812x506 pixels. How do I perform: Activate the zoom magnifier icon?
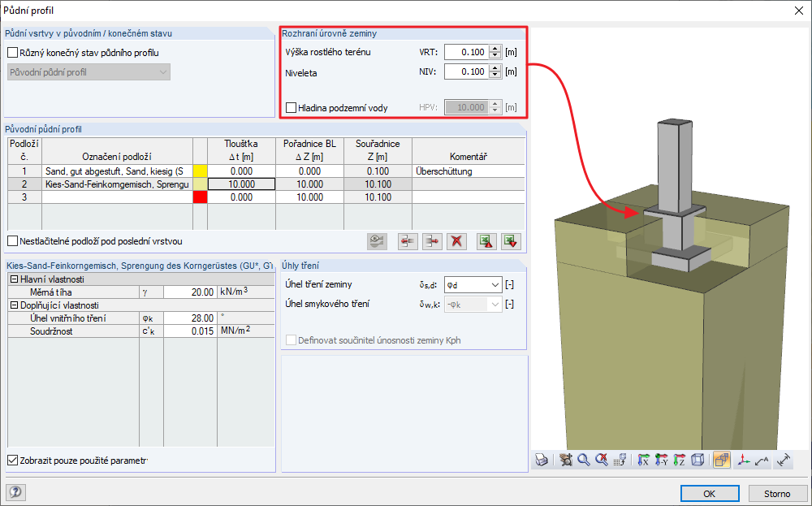click(x=584, y=460)
